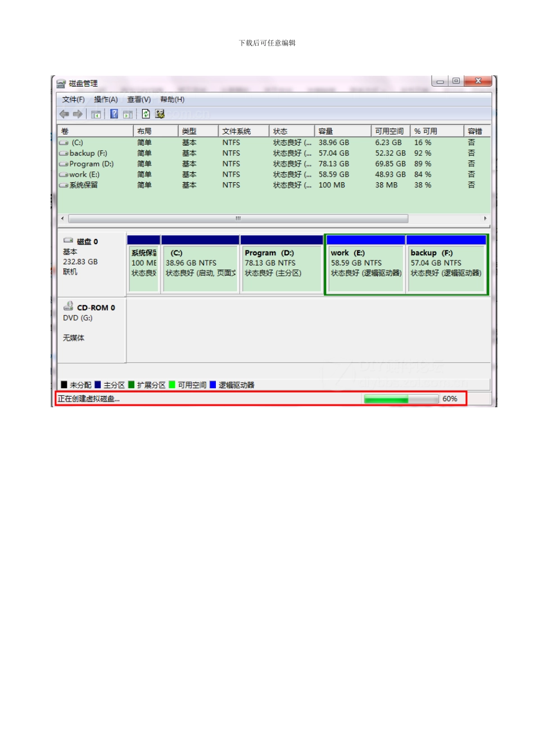
Task: Select the (C:) 38.96 GB partition block
Action: (x=200, y=264)
